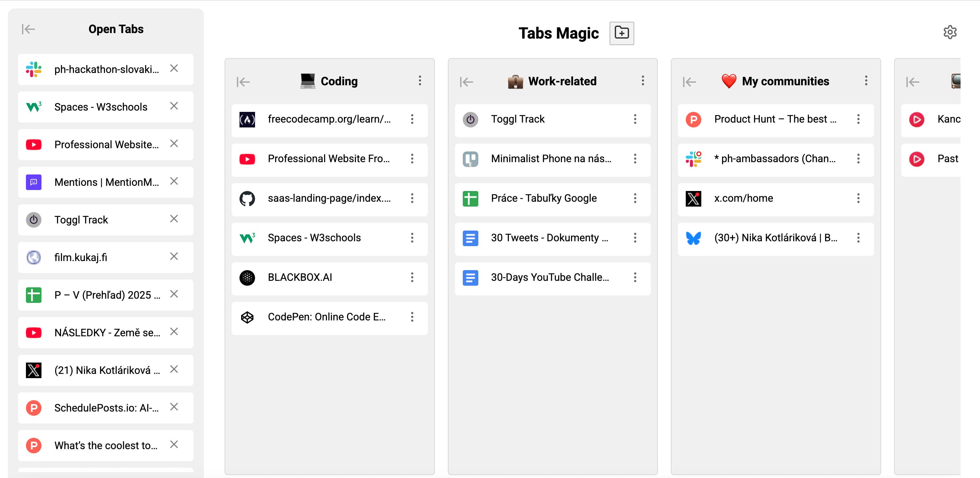The width and height of the screenshot is (980, 478).
Task: Open the freecodecamp.org/learn saved link
Action: click(x=329, y=119)
